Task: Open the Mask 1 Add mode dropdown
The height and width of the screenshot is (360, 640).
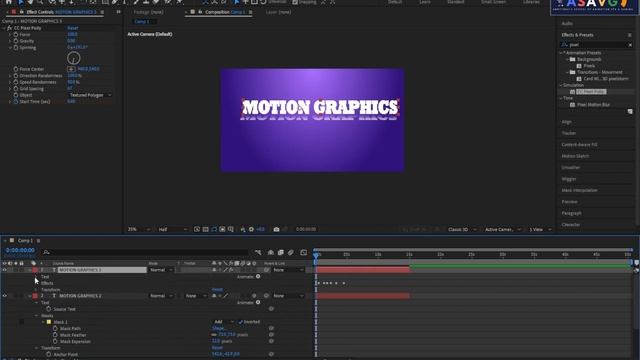Action: [x=224, y=322]
